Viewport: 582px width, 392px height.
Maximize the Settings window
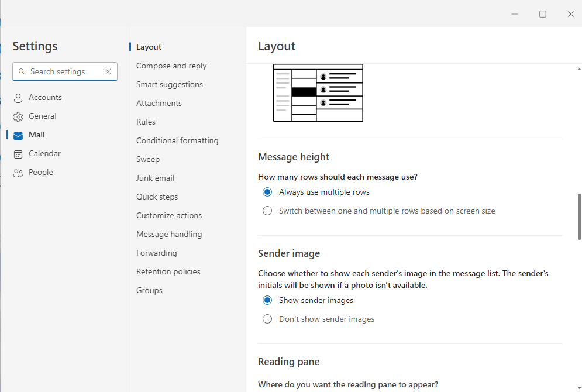coord(543,14)
